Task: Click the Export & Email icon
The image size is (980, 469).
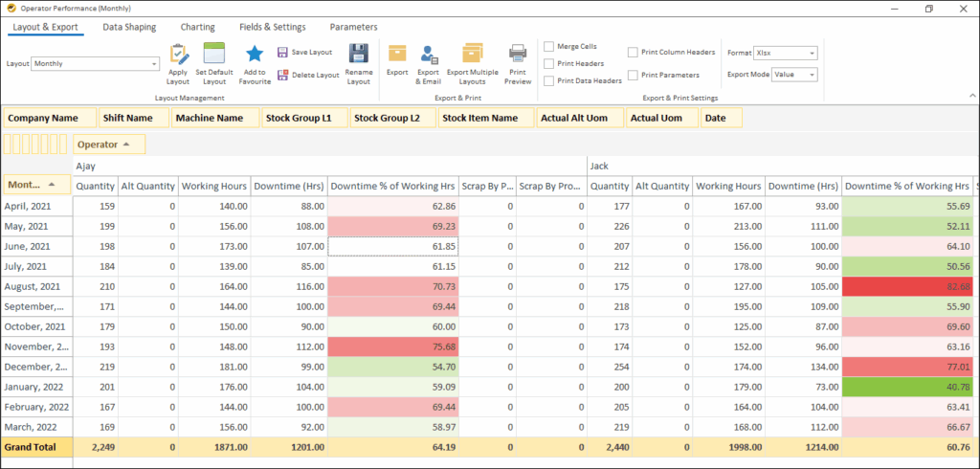Action: click(430, 55)
